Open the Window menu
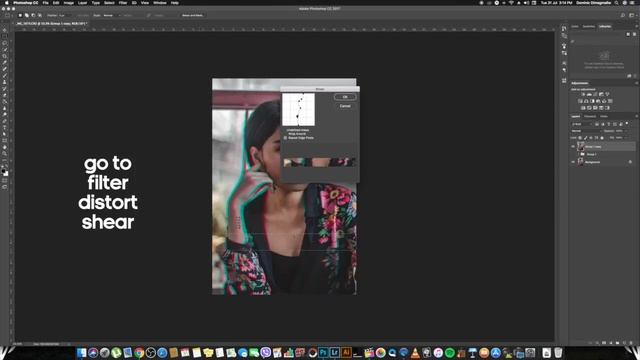 pyautogui.click(x=160, y=3)
